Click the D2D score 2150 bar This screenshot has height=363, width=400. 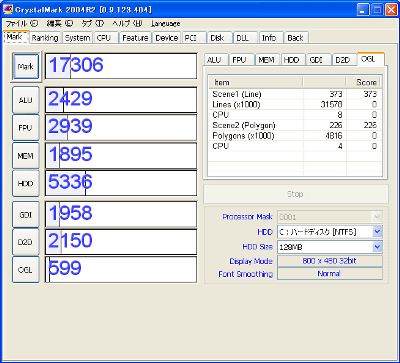(121, 242)
